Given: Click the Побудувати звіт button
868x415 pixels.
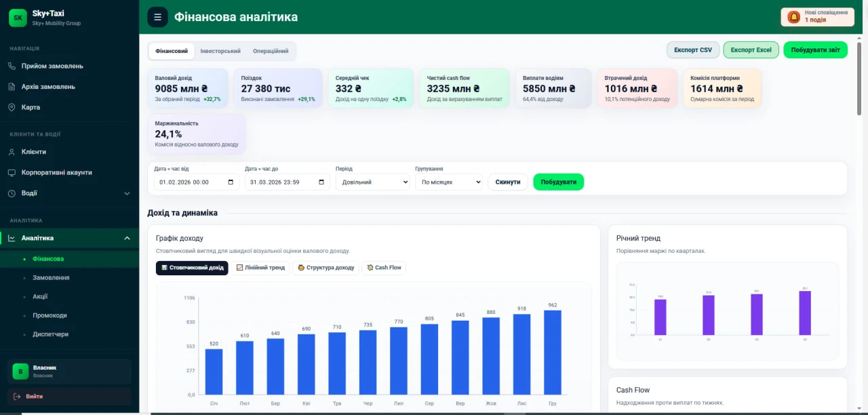Looking at the screenshot, I should 815,50.
